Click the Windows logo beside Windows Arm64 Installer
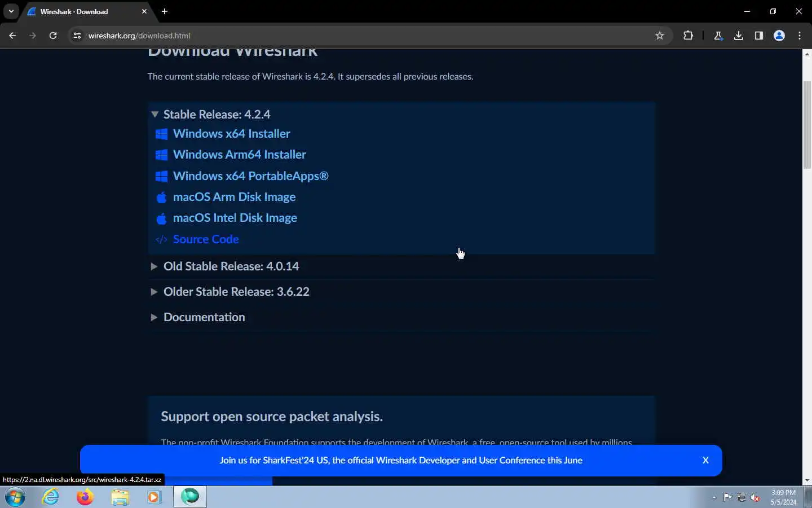 161,155
